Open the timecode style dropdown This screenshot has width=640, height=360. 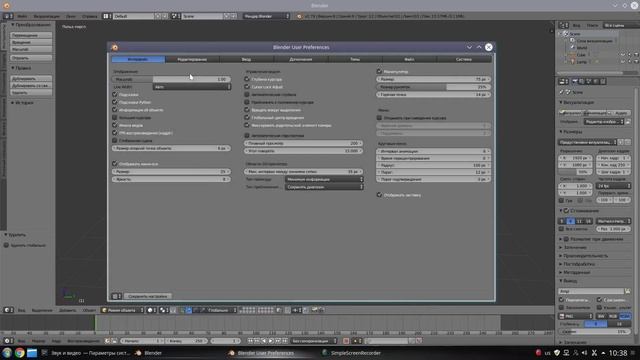pos(324,179)
